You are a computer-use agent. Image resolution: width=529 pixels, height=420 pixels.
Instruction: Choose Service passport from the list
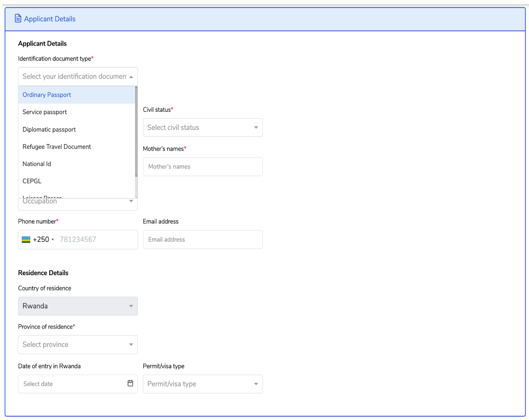pyautogui.click(x=77, y=112)
